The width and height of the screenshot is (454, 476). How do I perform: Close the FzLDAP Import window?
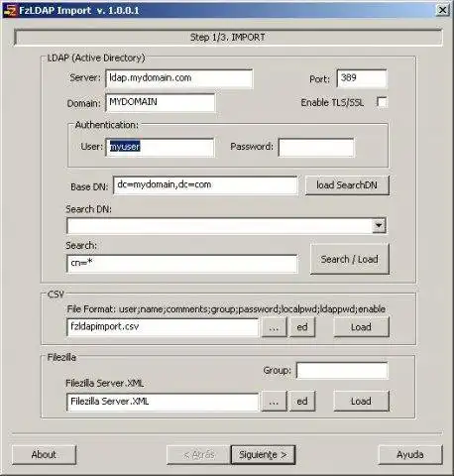[x=442, y=10]
